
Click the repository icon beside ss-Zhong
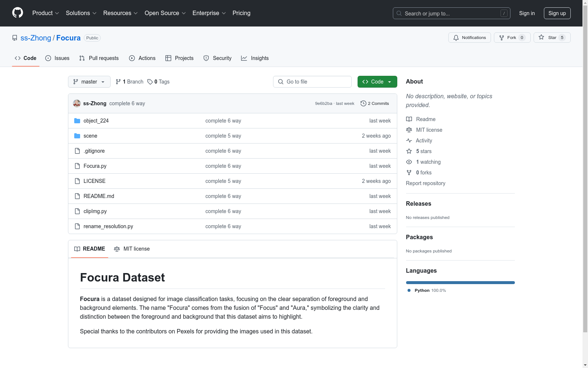click(x=15, y=38)
